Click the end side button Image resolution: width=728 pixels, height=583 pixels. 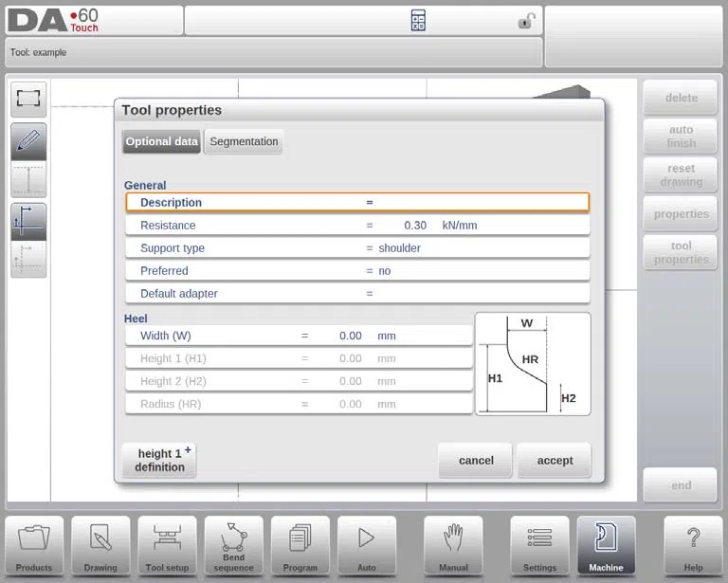pyautogui.click(x=681, y=485)
